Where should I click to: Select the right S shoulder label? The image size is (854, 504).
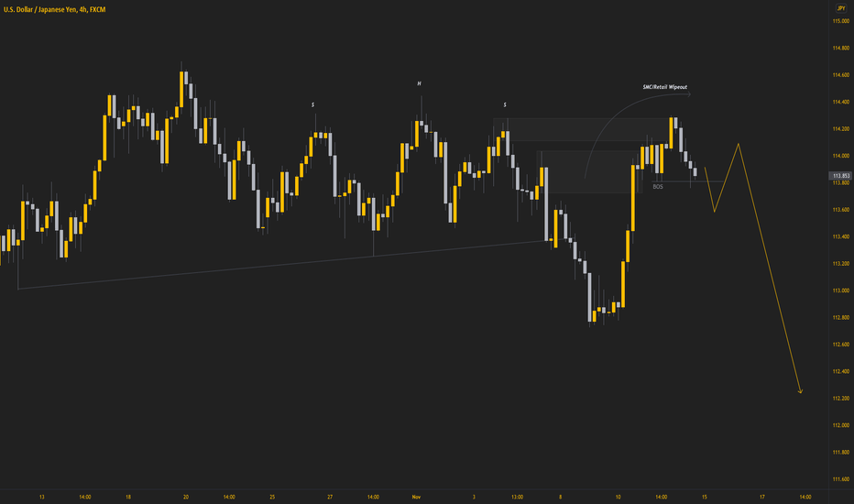(x=505, y=104)
